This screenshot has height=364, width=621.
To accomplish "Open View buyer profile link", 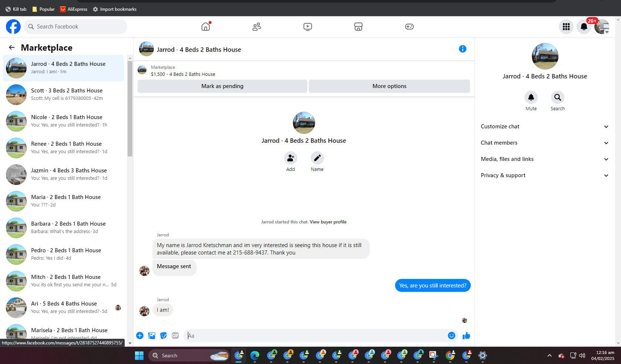I will point(328,222).
